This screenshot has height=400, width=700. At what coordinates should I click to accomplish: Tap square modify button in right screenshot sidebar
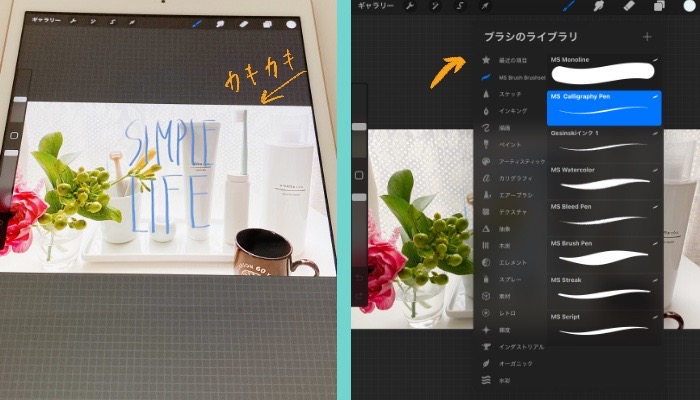click(359, 175)
